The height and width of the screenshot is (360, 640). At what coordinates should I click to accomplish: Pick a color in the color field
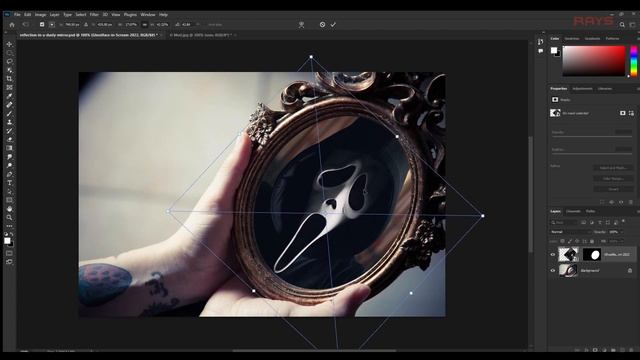point(594,61)
